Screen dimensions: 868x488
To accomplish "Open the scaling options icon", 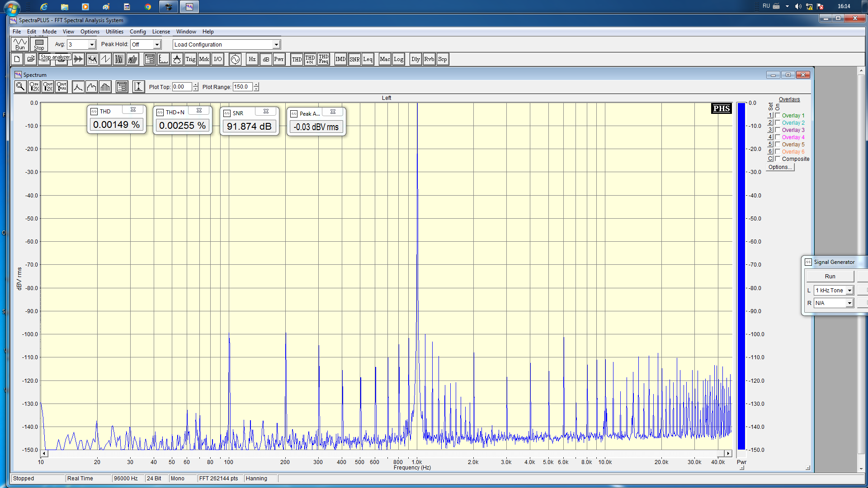I will point(164,59).
